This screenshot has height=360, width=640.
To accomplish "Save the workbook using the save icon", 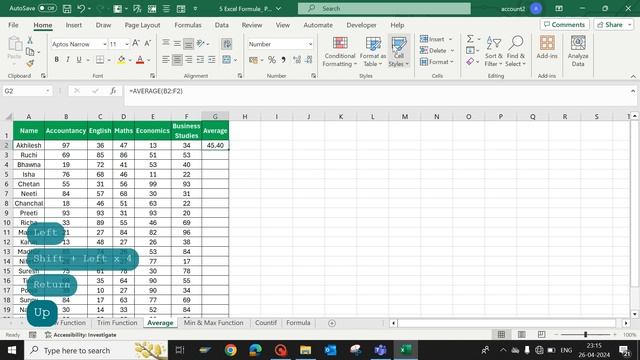I will coord(67,9).
